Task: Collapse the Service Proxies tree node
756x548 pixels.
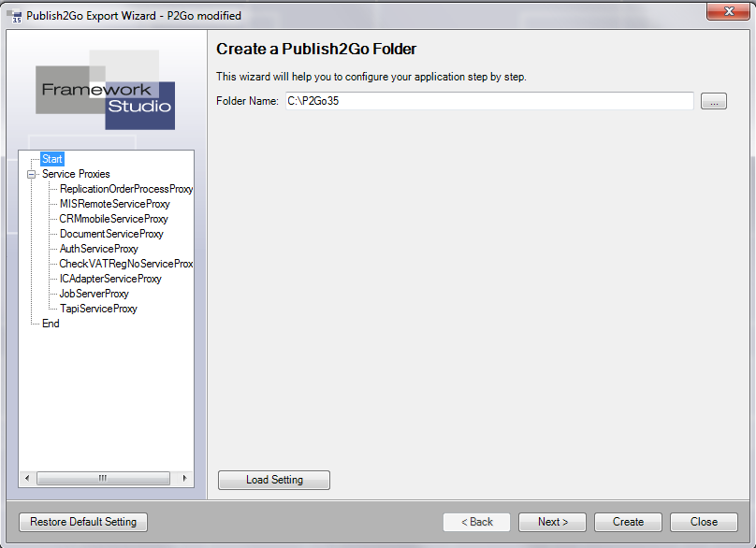Action: pyautogui.click(x=31, y=175)
